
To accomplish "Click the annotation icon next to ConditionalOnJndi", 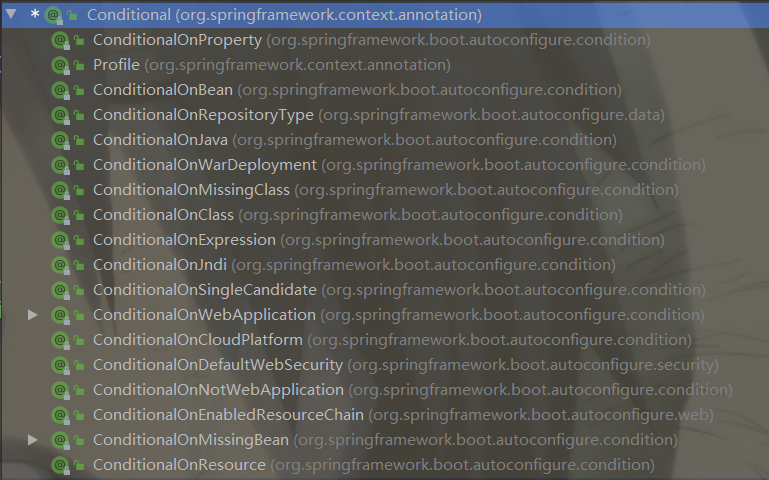I will coord(59,265).
